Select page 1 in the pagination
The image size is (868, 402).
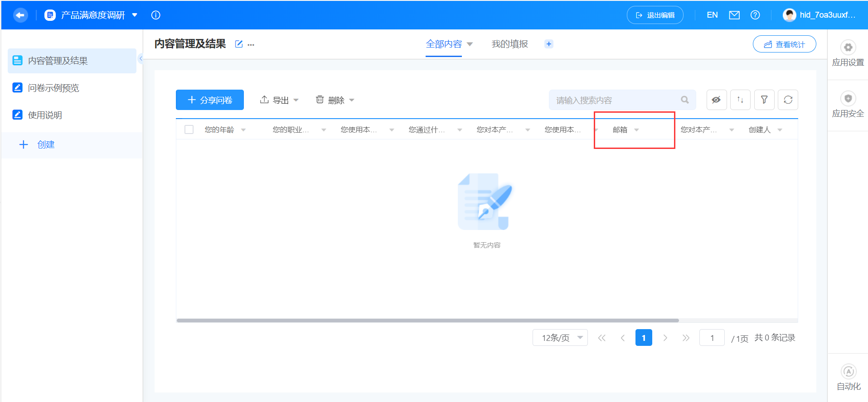[644, 338]
